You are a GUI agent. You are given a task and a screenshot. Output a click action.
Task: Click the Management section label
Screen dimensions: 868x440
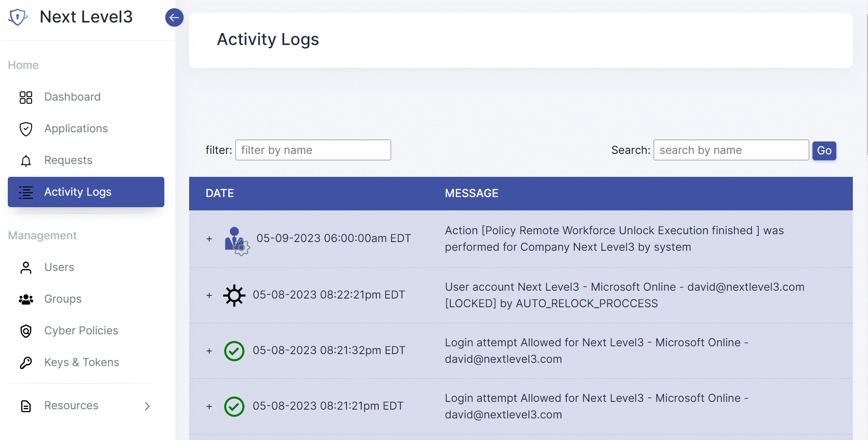(x=42, y=236)
